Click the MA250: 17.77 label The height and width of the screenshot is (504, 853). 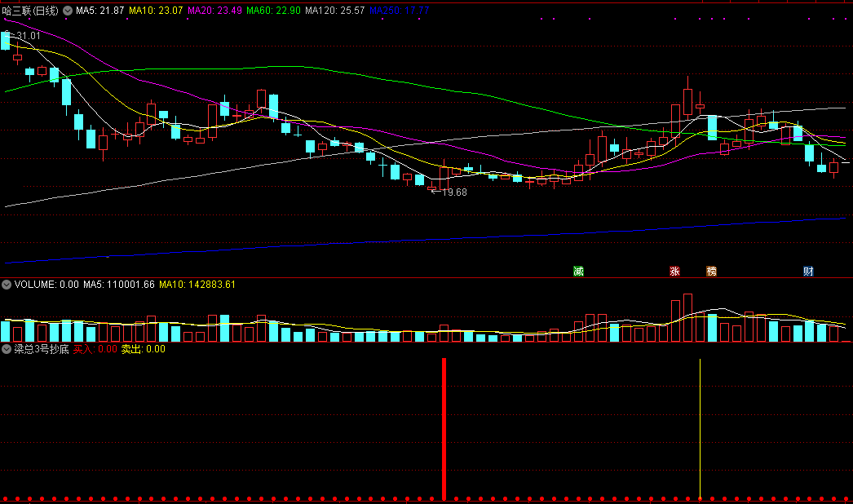399,11
